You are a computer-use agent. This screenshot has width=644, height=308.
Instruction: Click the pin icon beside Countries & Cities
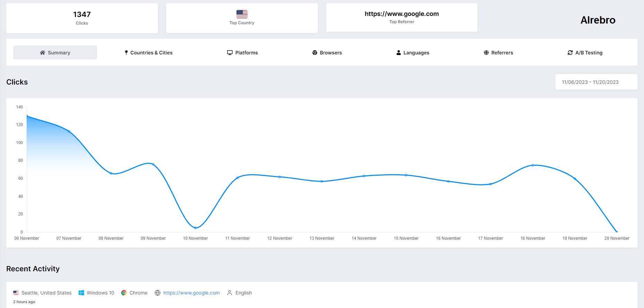click(126, 53)
